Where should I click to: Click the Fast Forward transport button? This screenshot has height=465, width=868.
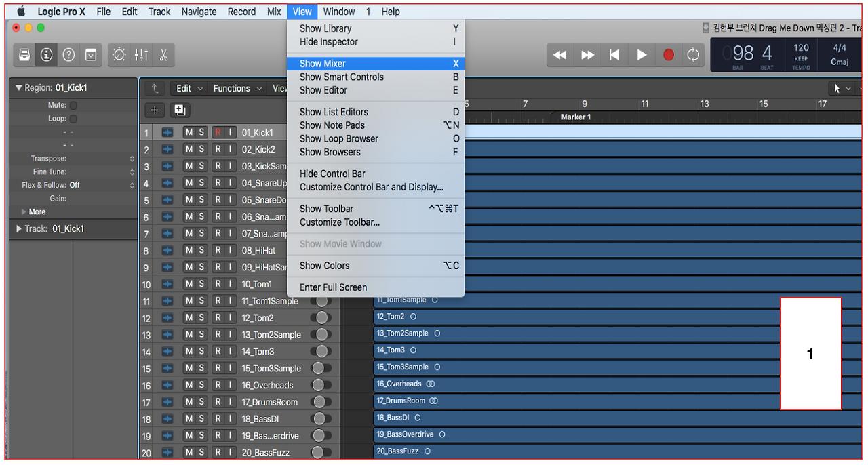coord(587,55)
